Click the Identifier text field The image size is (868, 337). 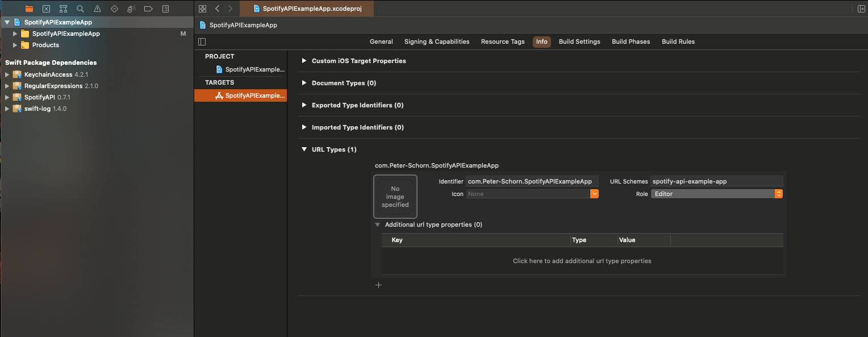532,181
